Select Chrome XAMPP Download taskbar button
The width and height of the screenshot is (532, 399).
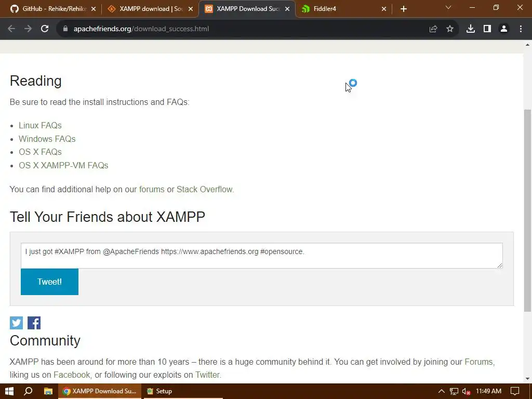coord(100,391)
